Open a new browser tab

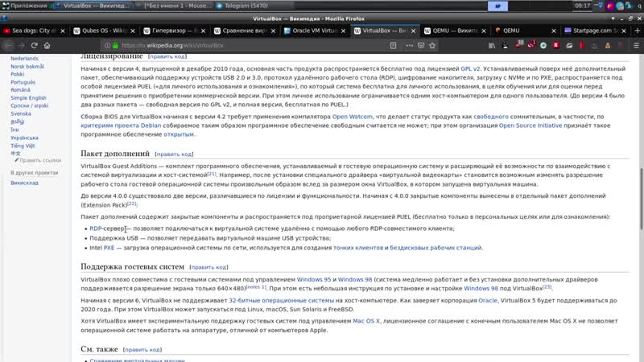coord(638,31)
